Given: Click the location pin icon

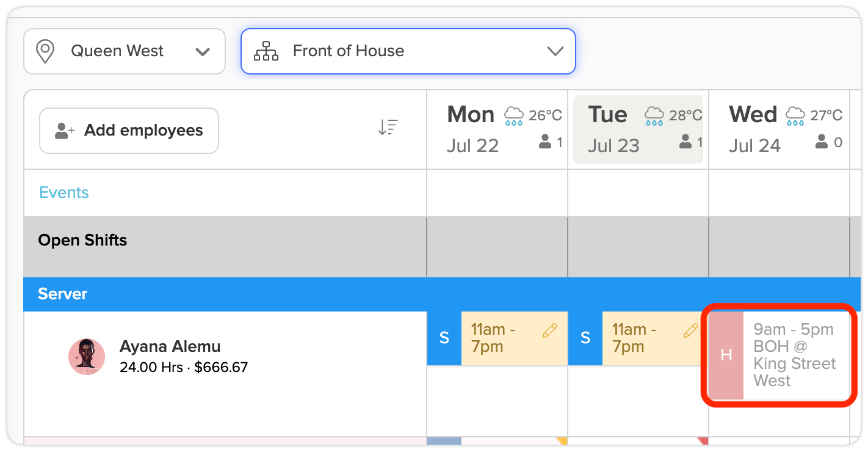Looking at the screenshot, I should [x=45, y=51].
